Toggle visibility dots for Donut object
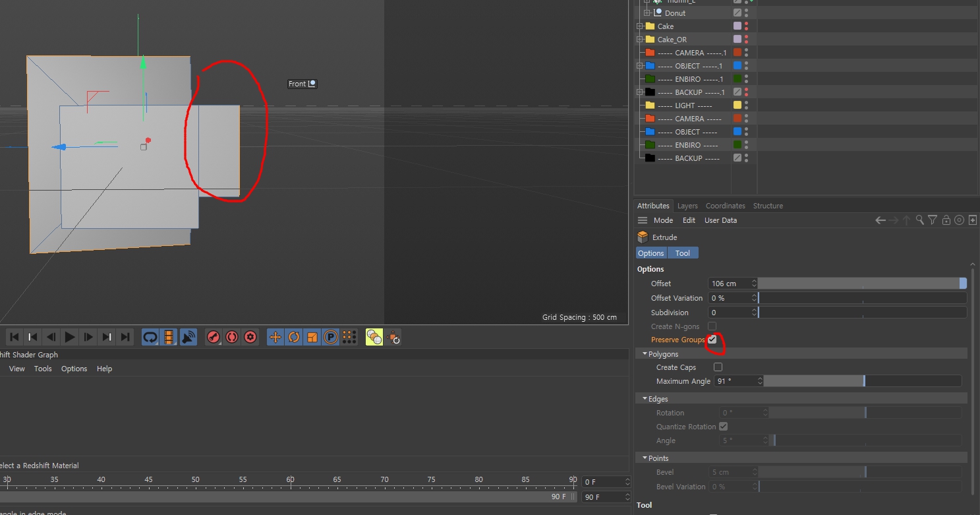Image resolution: width=980 pixels, height=515 pixels. tap(746, 13)
